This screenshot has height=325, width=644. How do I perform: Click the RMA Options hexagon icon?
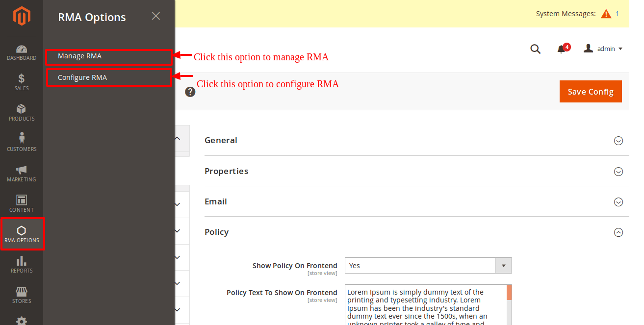[22, 231]
